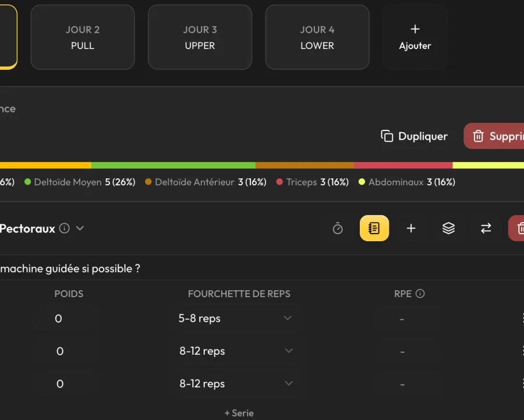The height and width of the screenshot is (420, 524).
Task: Delete the session with Supprimer button
Action: [494, 136]
